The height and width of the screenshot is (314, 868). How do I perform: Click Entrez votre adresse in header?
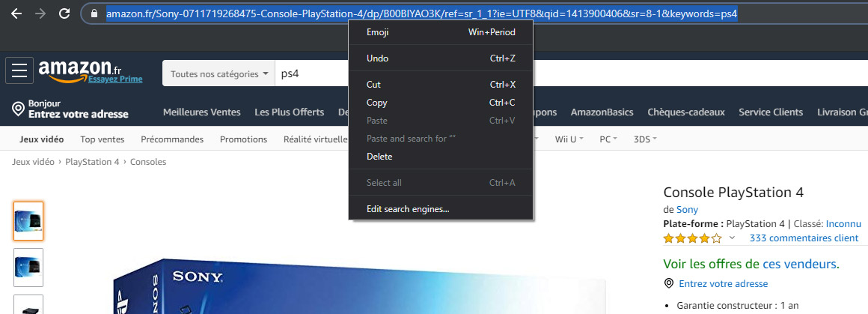(x=79, y=114)
